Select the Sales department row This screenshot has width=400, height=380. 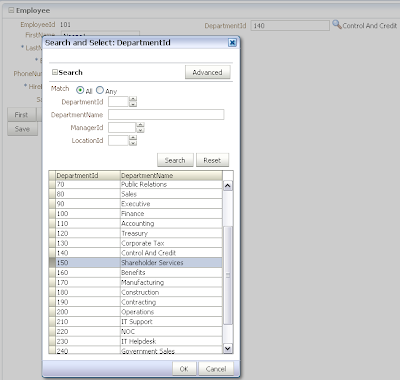pos(135,194)
